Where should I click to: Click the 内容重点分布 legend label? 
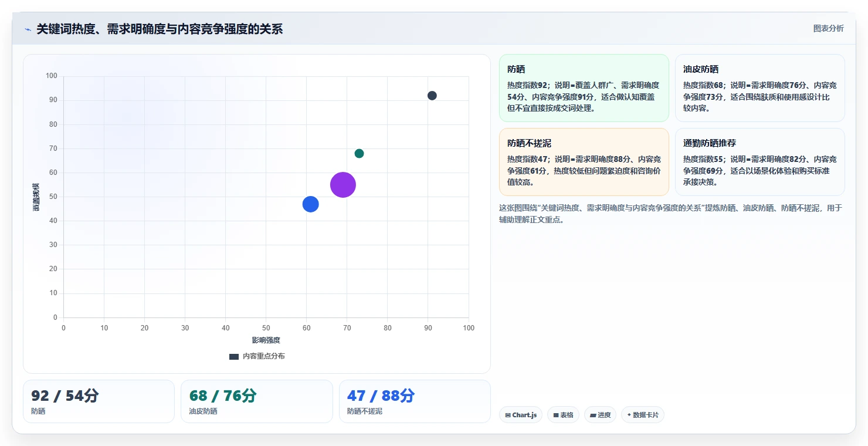click(264, 356)
